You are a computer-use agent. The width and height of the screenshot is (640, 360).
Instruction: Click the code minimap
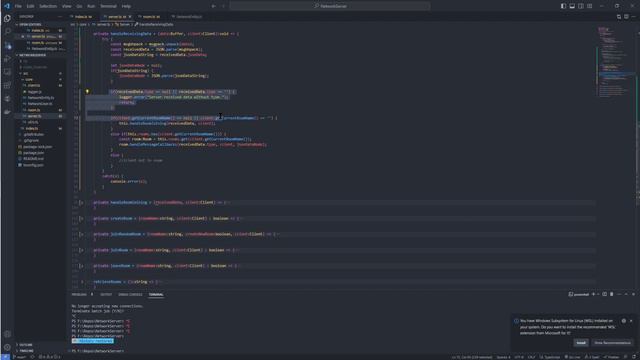pos(616,61)
